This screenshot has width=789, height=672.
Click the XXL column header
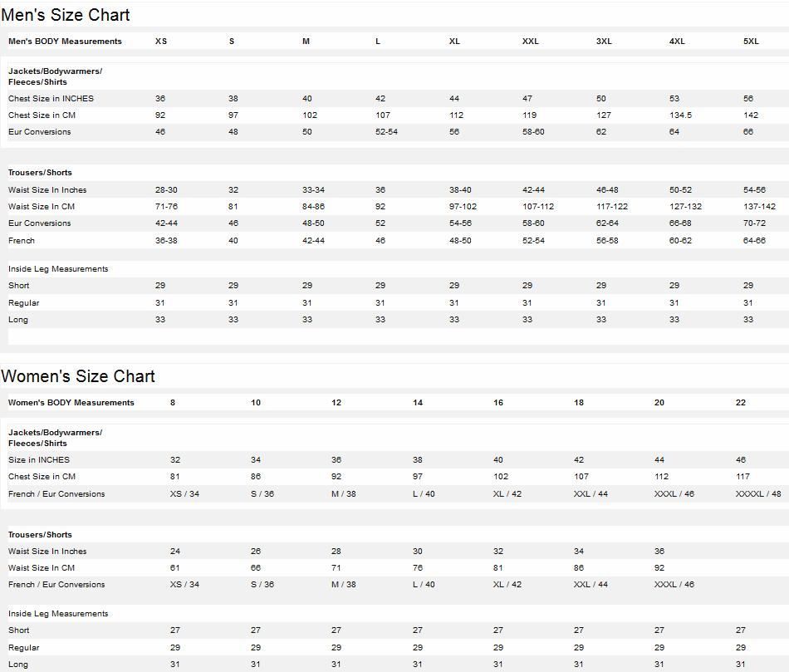pyautogui.click(x=531, y=42)
